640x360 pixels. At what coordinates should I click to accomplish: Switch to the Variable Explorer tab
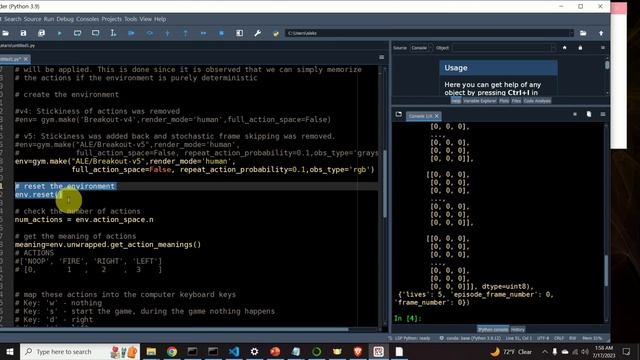pos(480,101)
